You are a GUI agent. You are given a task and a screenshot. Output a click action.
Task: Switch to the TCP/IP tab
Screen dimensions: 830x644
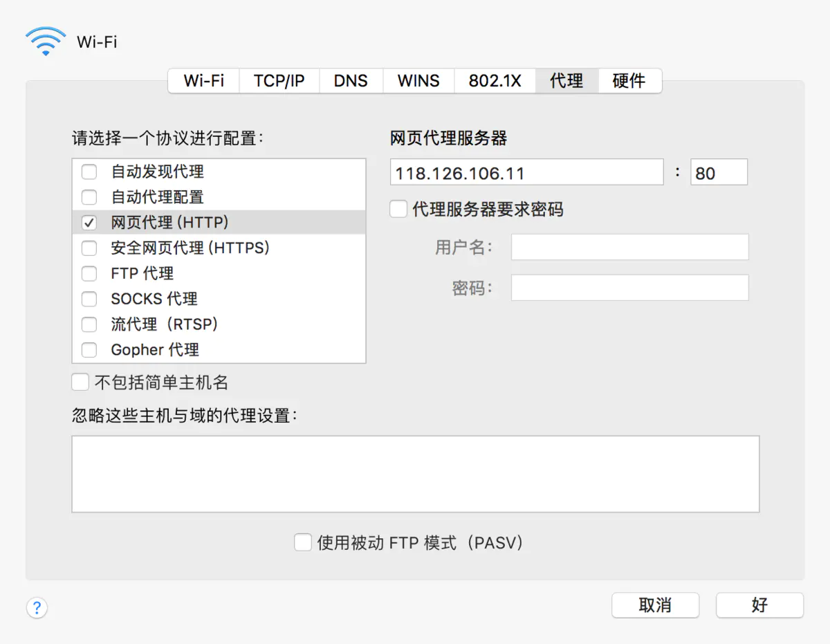[279, 81]
